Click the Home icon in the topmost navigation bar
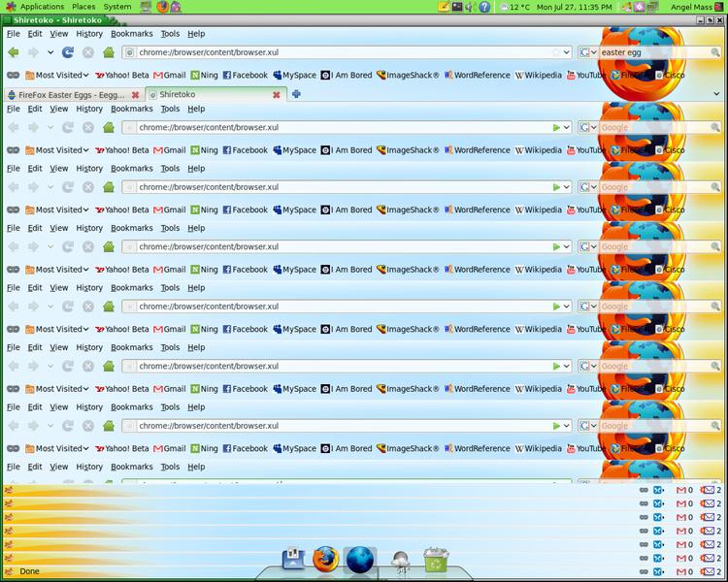Viewport: 728px width, 582px height. [109, 52]
